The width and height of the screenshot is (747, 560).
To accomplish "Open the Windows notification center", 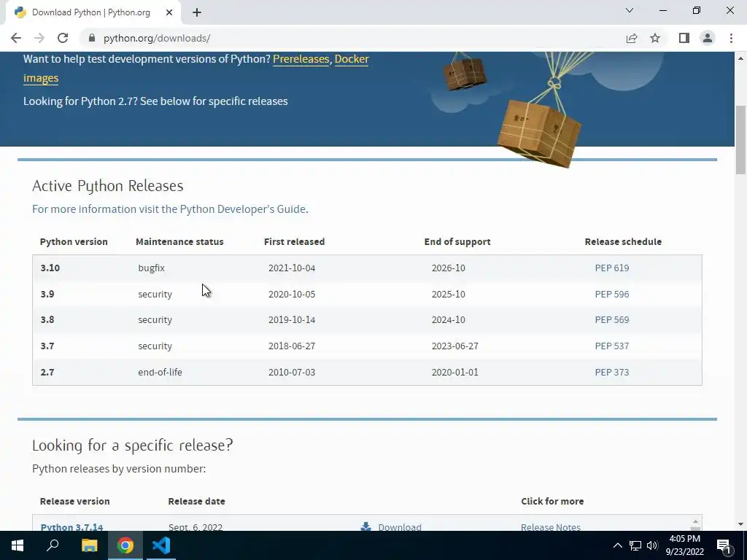I will tap(724, 545).
